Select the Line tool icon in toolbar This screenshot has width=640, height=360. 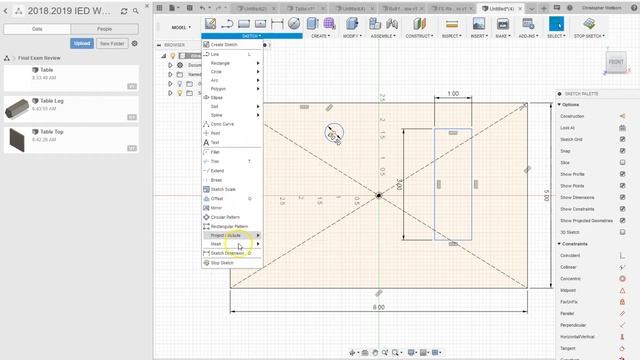coord(227,24)
